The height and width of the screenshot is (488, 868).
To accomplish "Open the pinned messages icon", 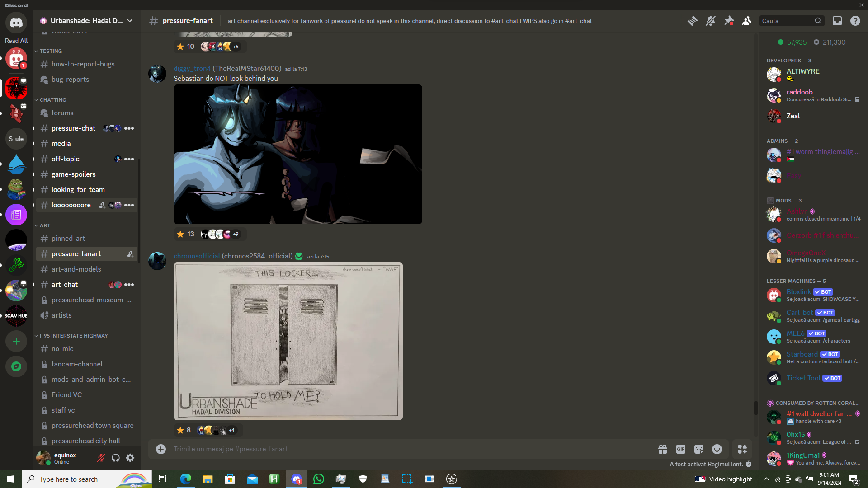I will point(729,21).
